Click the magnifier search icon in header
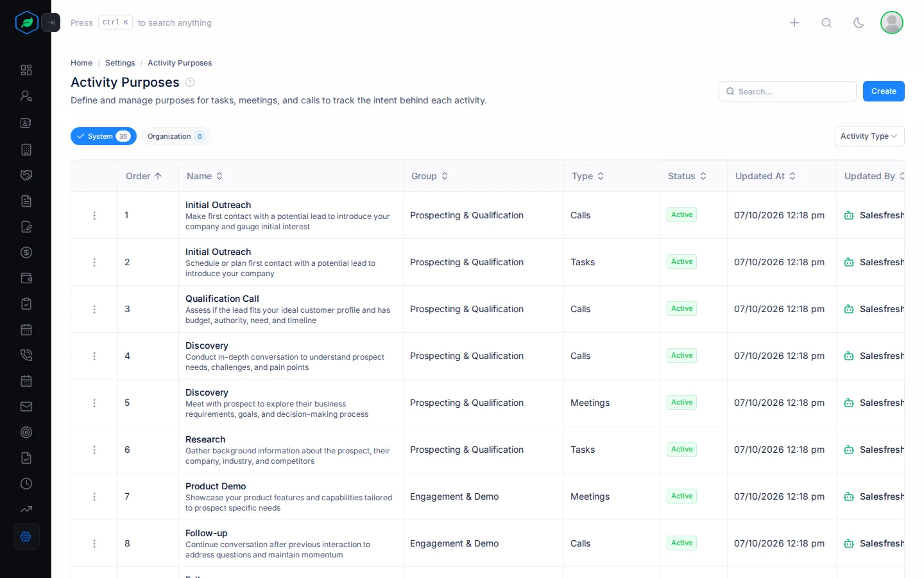This screenshot has height=578, width=924. point(826,22)
